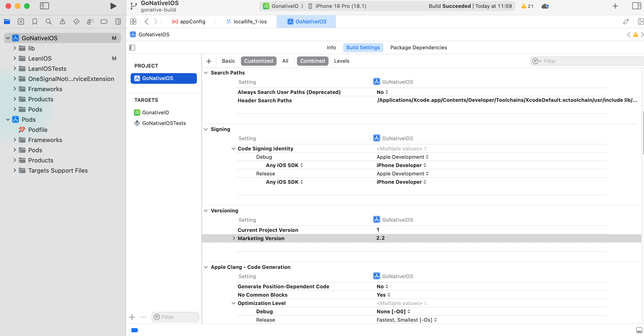Switch to the appConfig tab
The image size is (644, 336).
[189, 22]
